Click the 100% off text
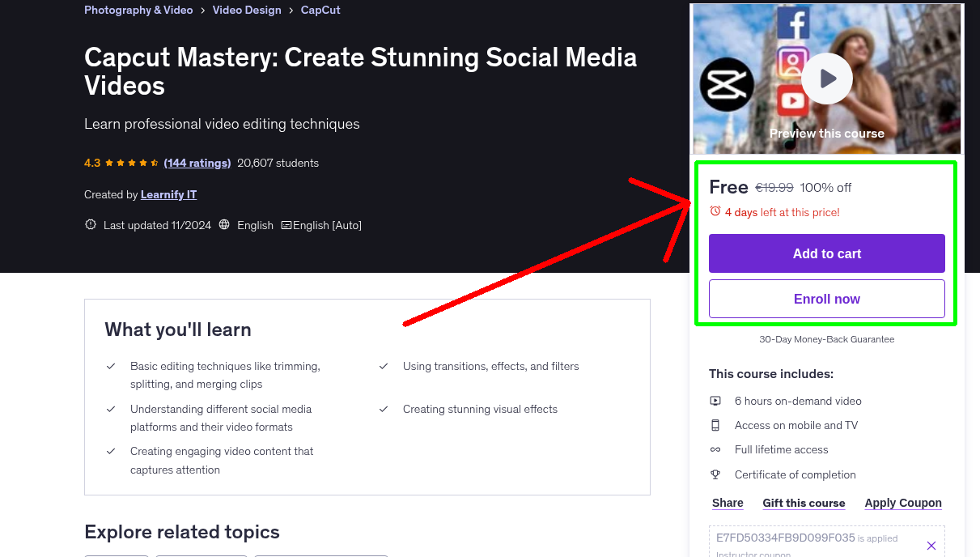980x557 pixels. point(825,187)
